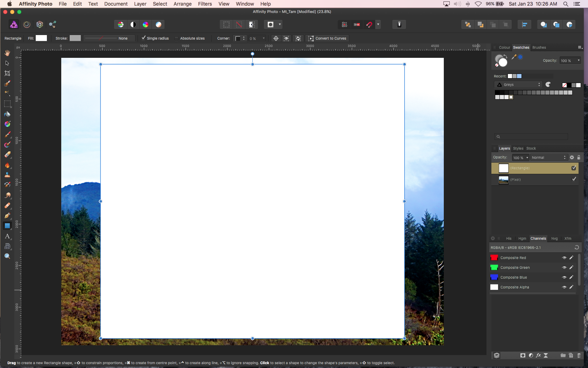Image resolution: width=588 pixels, height=368 pixels.
Task: Select the Crop tool
Action: 7,73
